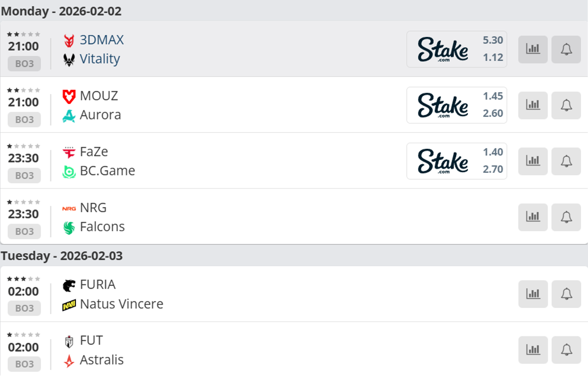Click bell icon for NRG vs Falcons
The image size is (588, 376).
tap(566, 217)
